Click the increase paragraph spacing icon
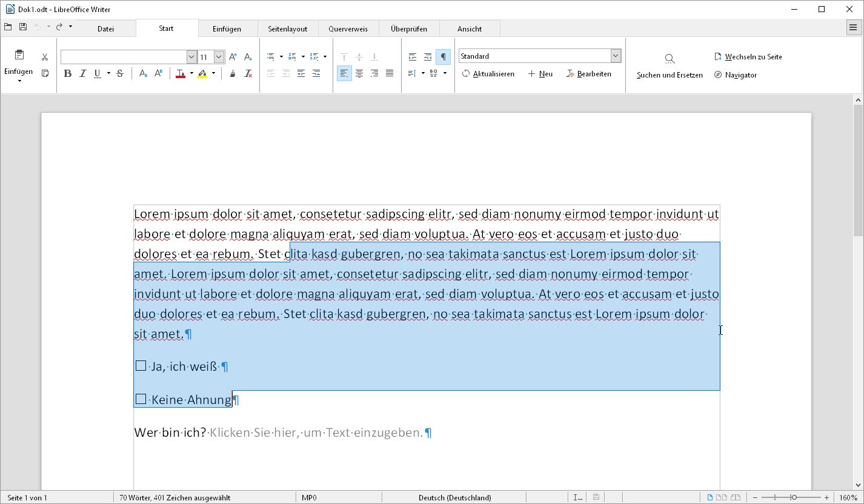The image size is (864, 504). click(x=301, y=73)
